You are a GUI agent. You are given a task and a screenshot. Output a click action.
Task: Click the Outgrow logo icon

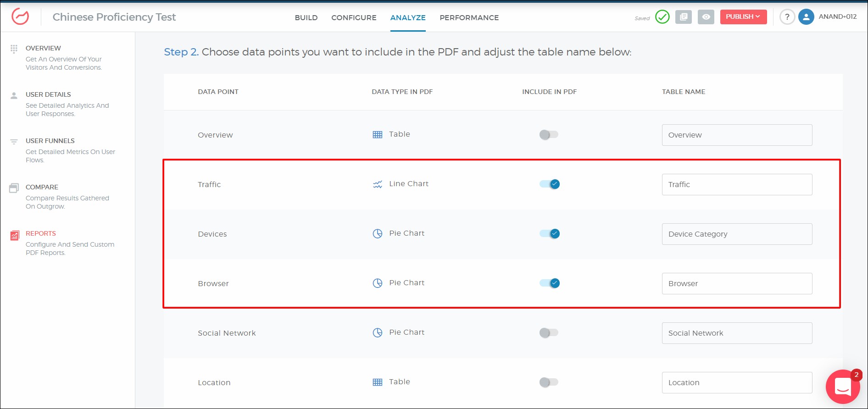[20, 17]
